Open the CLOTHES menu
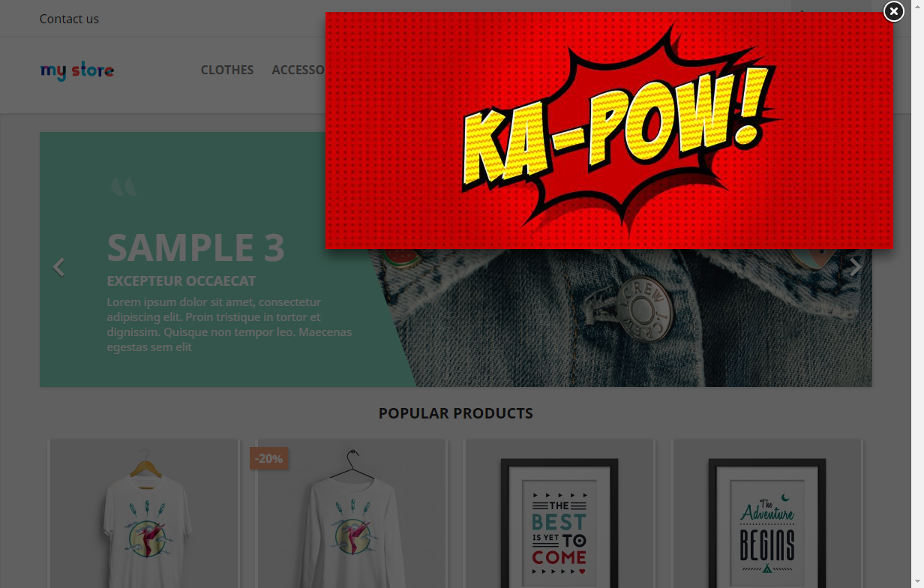924x588 pixels. pyautogui.click(x=227, y=70)
